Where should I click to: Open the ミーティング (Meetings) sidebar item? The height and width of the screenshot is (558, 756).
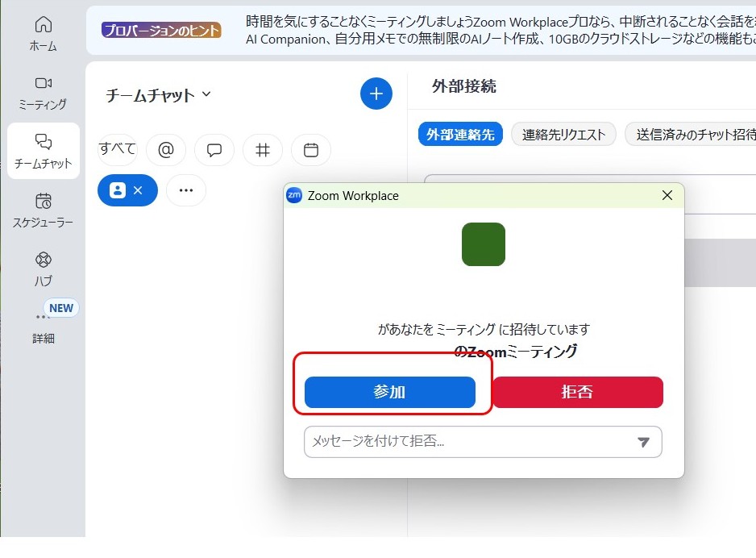(x=43, y=93)
